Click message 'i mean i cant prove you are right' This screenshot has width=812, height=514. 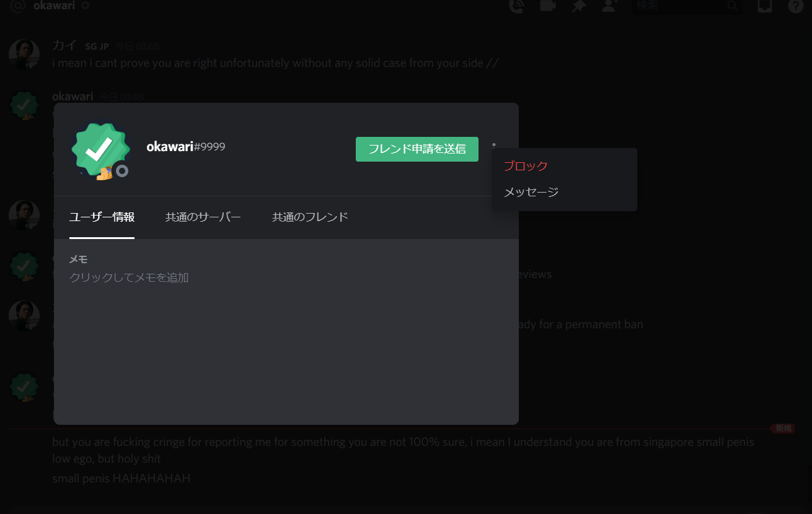point(275,63)
